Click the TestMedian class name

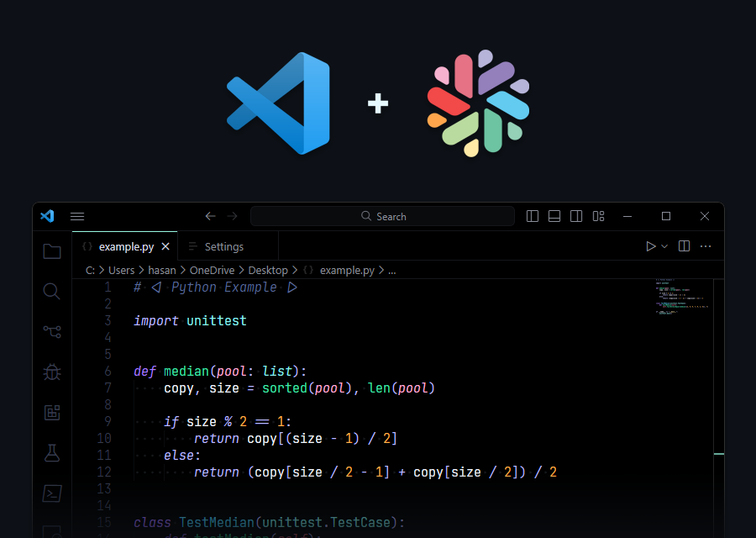pos(217,523)
